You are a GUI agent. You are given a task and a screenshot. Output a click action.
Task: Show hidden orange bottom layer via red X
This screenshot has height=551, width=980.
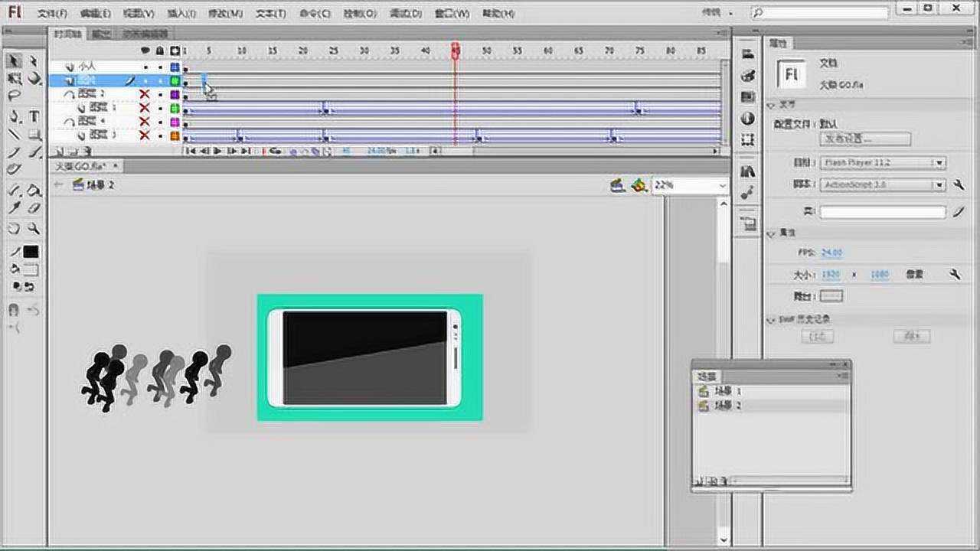tap(144, 135)
